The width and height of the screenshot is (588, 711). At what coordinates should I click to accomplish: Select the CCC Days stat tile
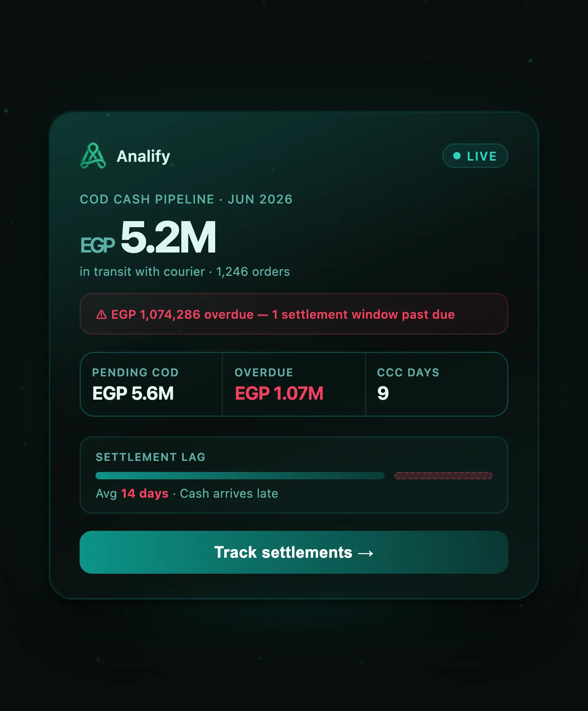coord(437,384)
